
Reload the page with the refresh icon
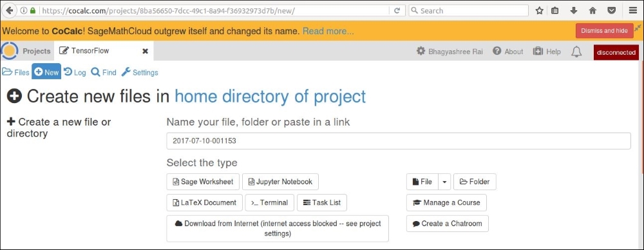coord(397,11)
